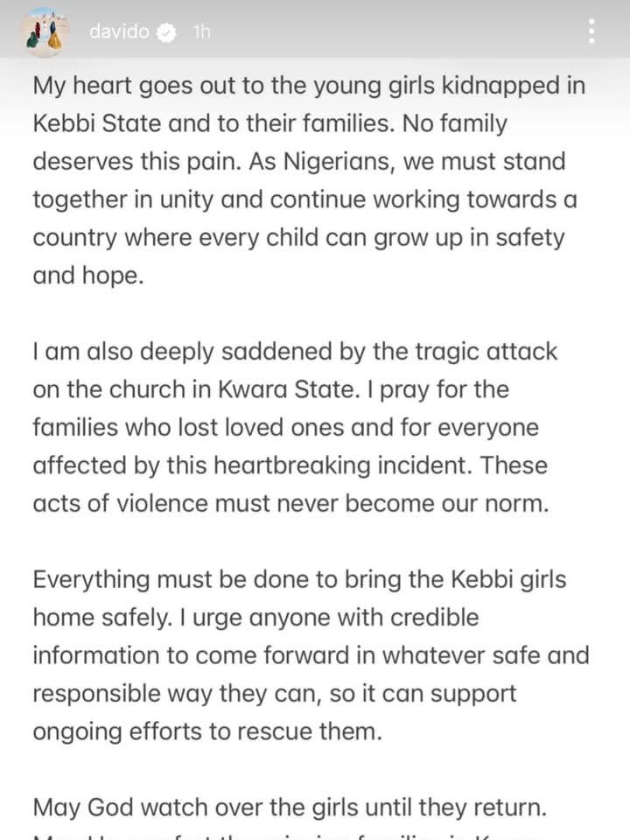Viewport: 630px width, 840px height.
Task: Click the line "acts of violence must never become our norm."
Action: pos(290,504)
